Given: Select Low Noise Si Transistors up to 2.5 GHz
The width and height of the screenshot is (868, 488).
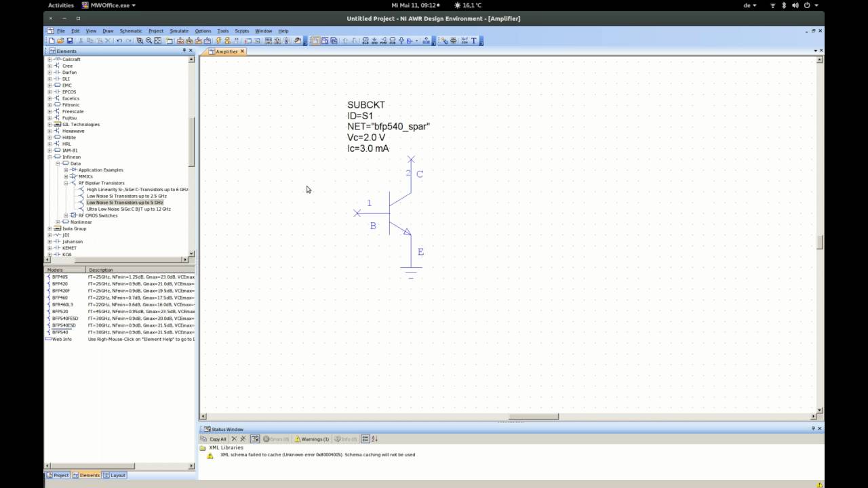Looking at the screenshot, I should [x=127, y=196].
